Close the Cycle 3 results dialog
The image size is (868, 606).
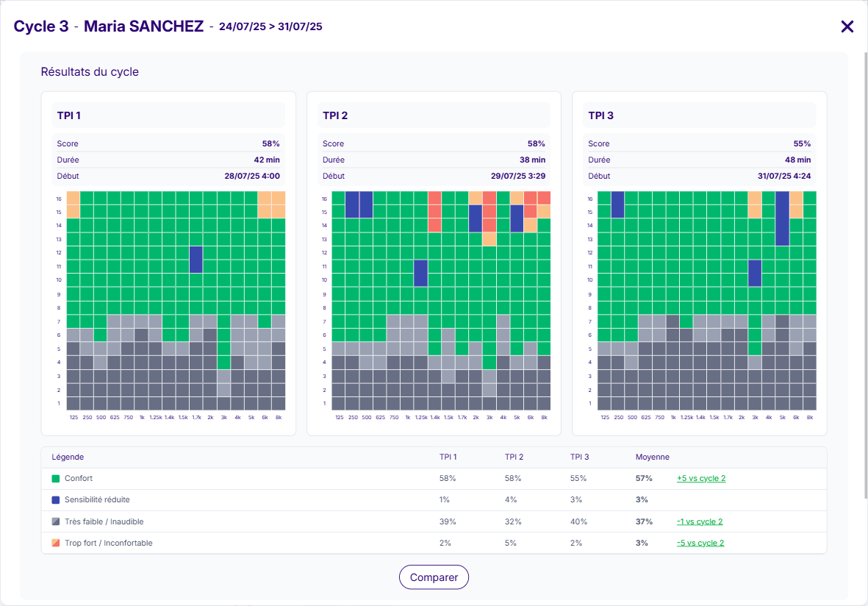847,26
